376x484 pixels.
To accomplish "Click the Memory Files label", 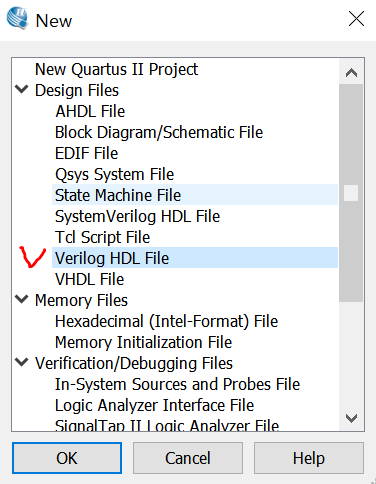I will tap(81, 300).
